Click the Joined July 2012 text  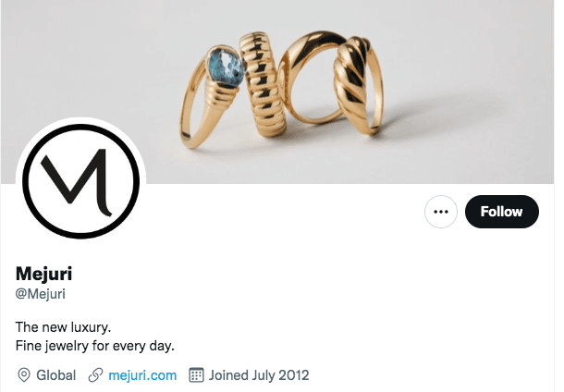[259, 375]
